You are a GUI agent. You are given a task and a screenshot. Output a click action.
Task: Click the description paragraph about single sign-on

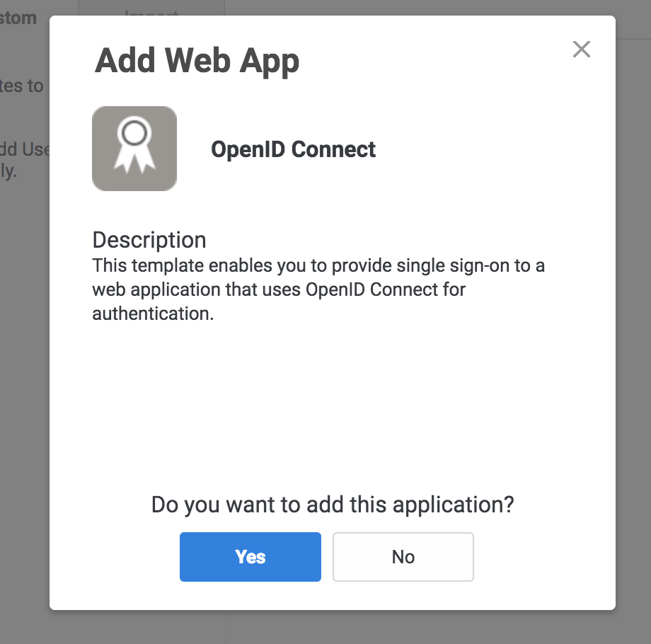317,289
